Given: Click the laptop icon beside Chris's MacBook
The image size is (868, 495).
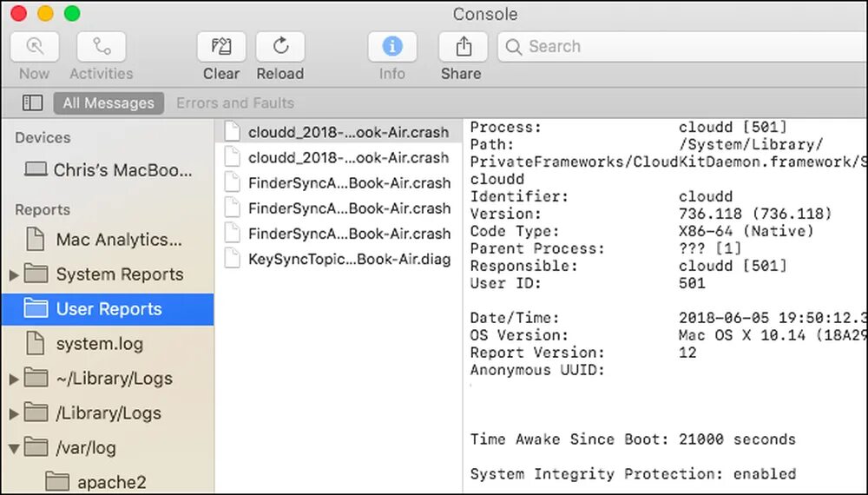Looking at the screenshot, I should point(36,168).
